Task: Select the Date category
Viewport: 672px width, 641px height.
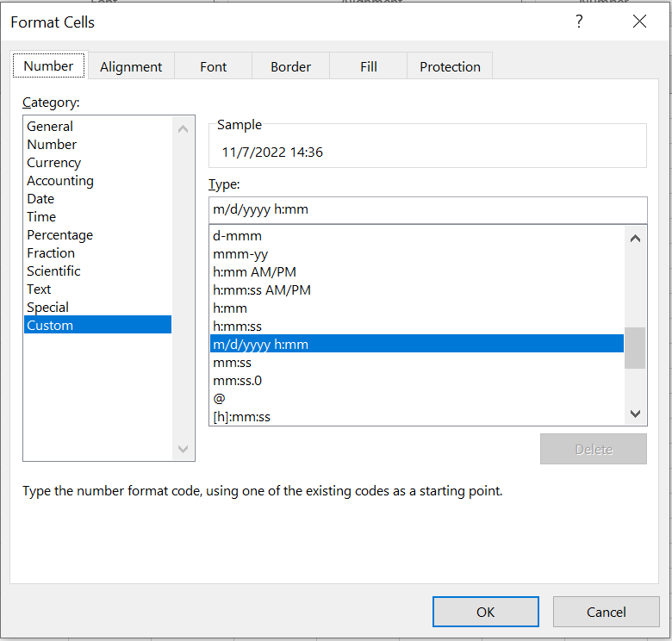Action: (40, 199)
